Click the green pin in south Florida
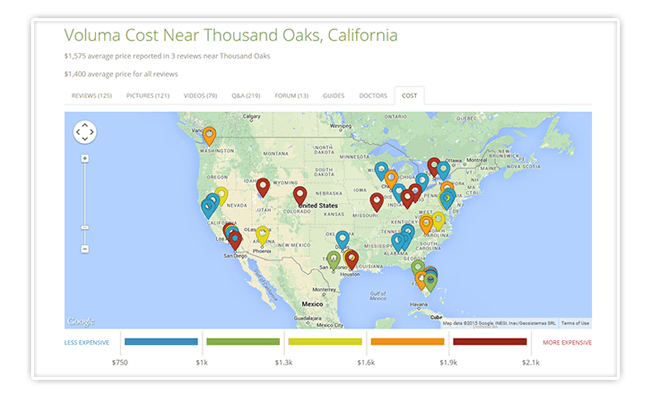Screen dimensions: 650x397 click(431, 283)
